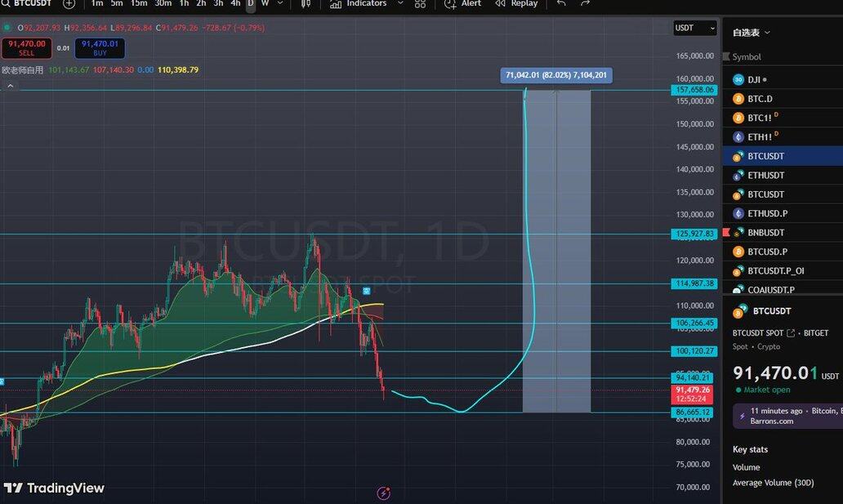Select the 1D daily timeframe

tap(251, 3)
